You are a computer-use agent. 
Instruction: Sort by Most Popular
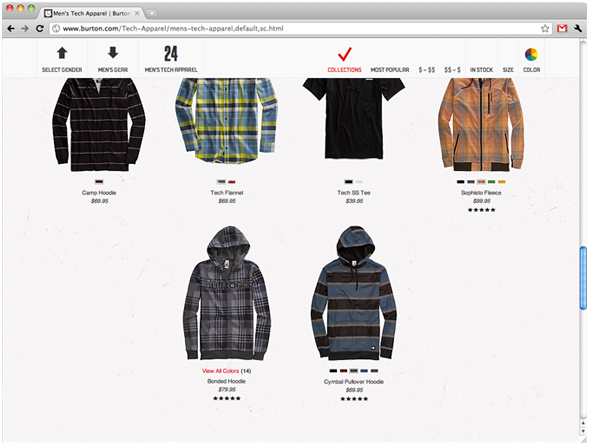click(390, 70)
